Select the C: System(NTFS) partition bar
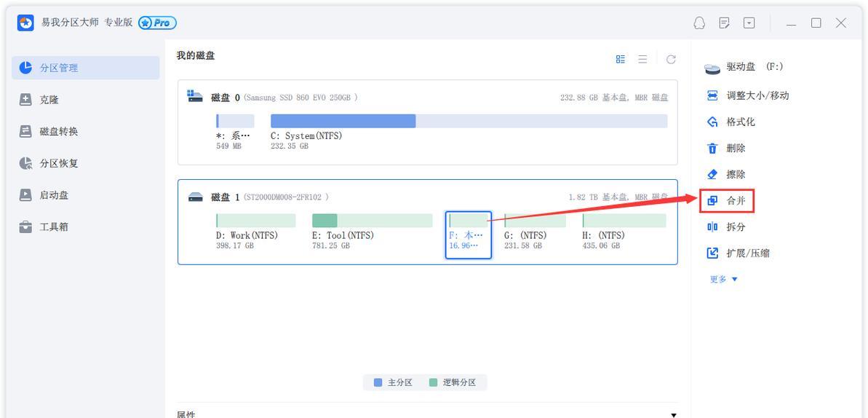The width and height of the screenshot is (868, 418). [469, 122]
